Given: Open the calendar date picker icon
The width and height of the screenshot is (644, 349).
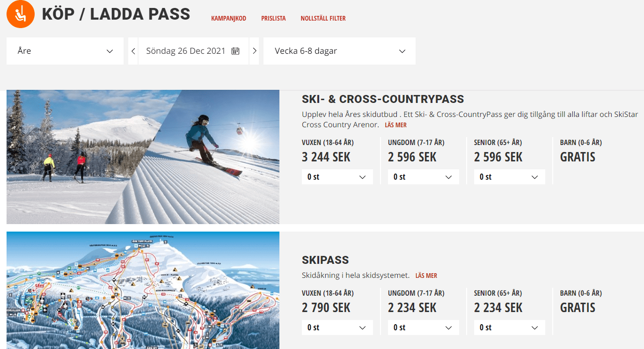Looking at the screenshot, I should coord(235,51).
